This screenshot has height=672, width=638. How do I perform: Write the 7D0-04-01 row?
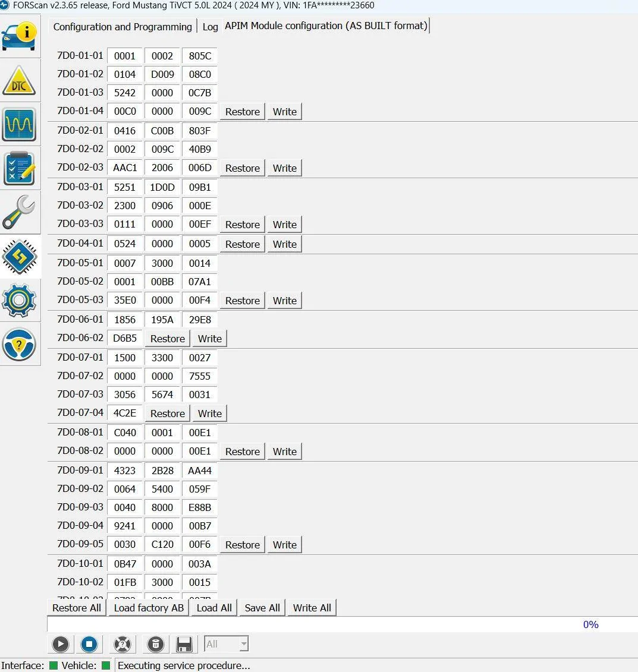tap(285, 244)
